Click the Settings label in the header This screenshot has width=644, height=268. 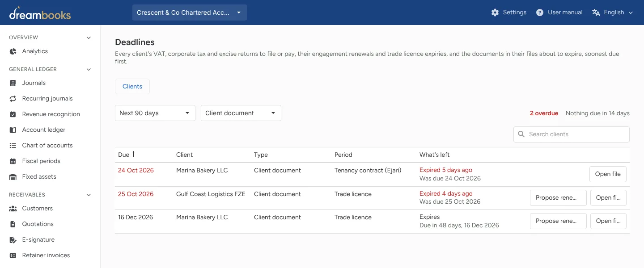point(515,13)
